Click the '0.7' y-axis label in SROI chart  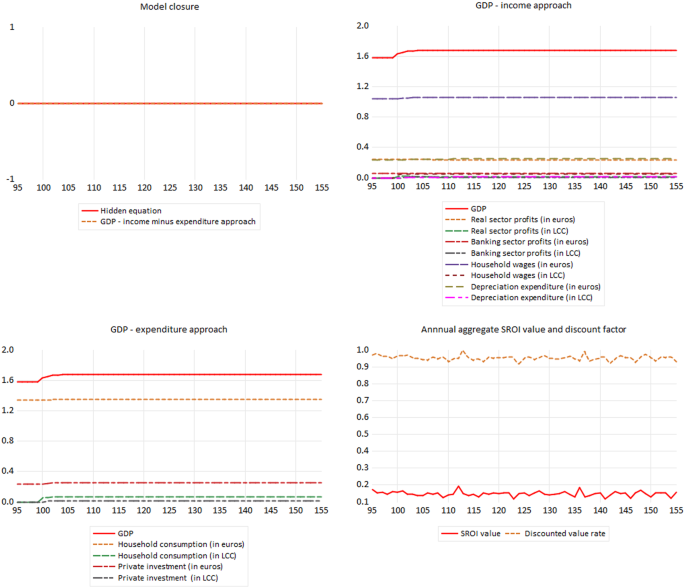coord(363,400)
